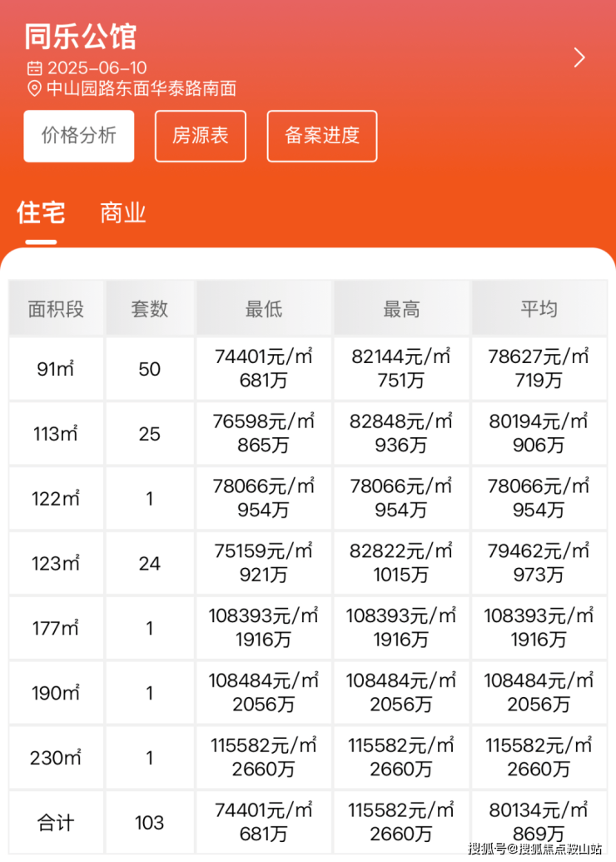This screenshot has height=862, width=616.
Task: Tap the 177㎡ area row label
Action: [x=57, y=628]
